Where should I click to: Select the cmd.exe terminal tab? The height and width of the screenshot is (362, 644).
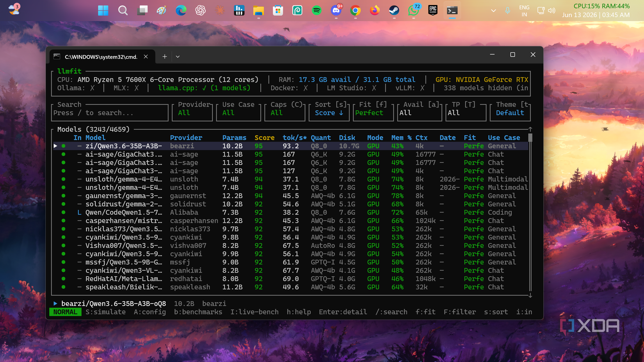click(x=101, y=57)
